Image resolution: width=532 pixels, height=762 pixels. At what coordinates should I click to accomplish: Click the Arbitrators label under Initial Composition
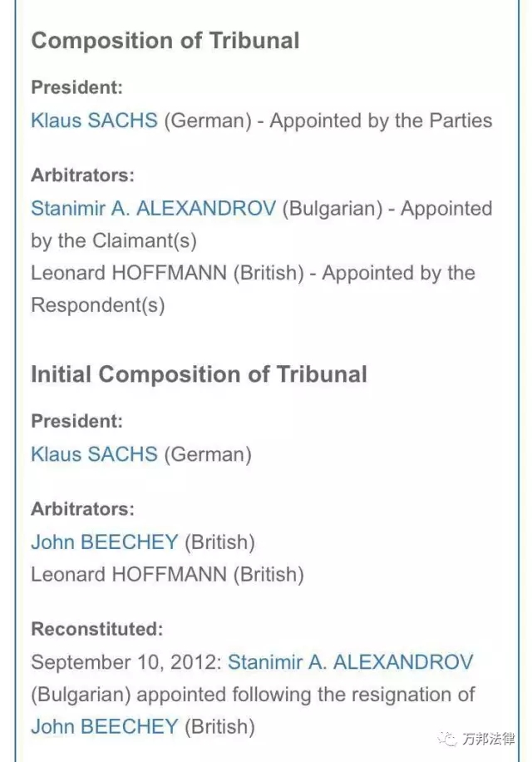pyautogui.click(x=82, y=509)
